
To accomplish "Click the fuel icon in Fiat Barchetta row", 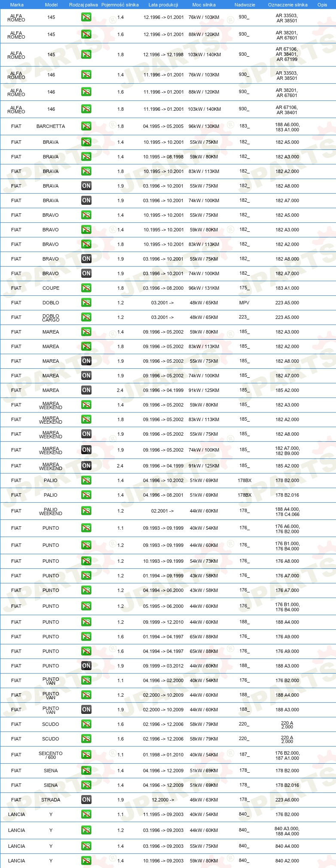I will pos(86,126).
